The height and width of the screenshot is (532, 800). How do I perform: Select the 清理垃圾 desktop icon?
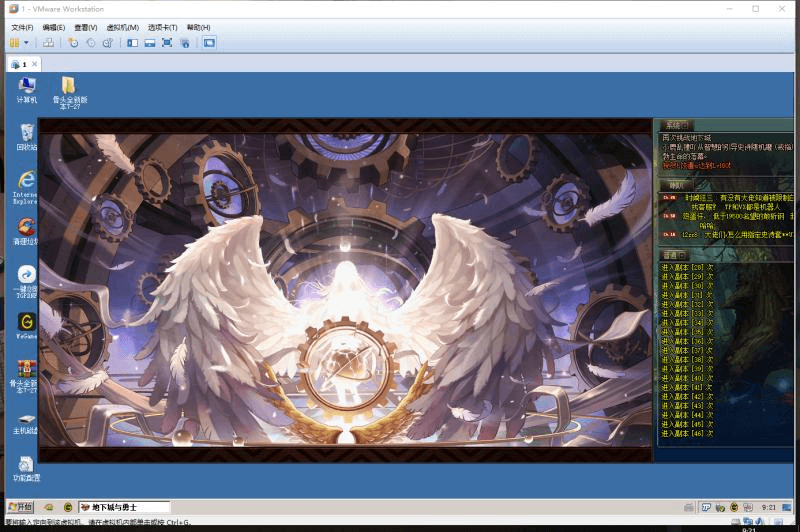(x=26, y=232)
